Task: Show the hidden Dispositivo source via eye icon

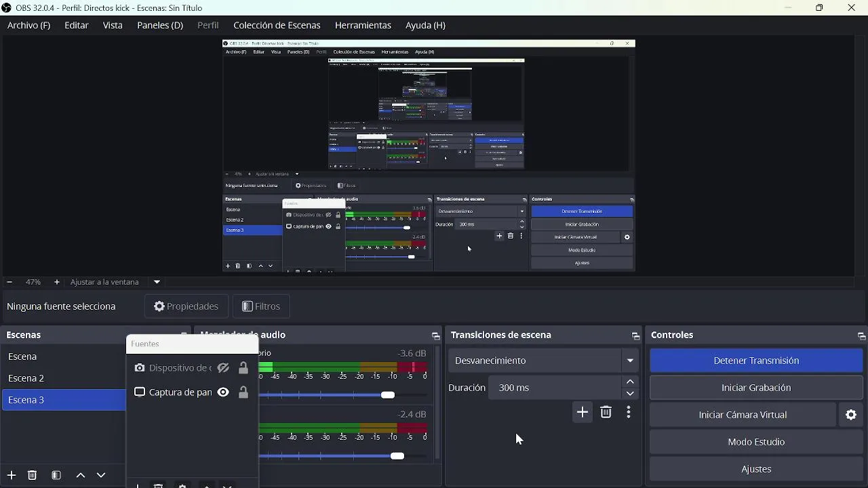Action: 223,368
